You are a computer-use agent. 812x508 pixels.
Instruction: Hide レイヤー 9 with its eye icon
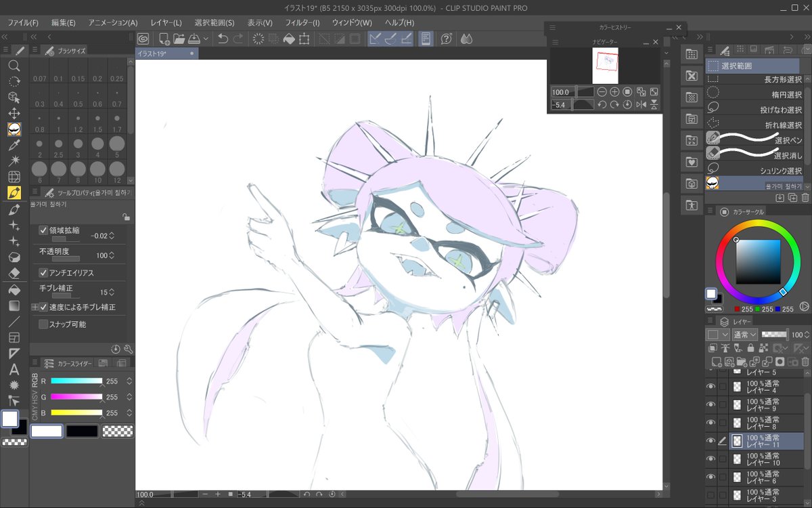(x=710, y=404)
